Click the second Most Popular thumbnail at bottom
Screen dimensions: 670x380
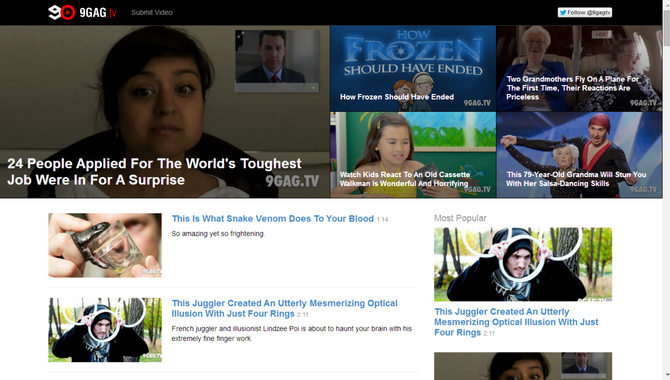tap(523, 366)
